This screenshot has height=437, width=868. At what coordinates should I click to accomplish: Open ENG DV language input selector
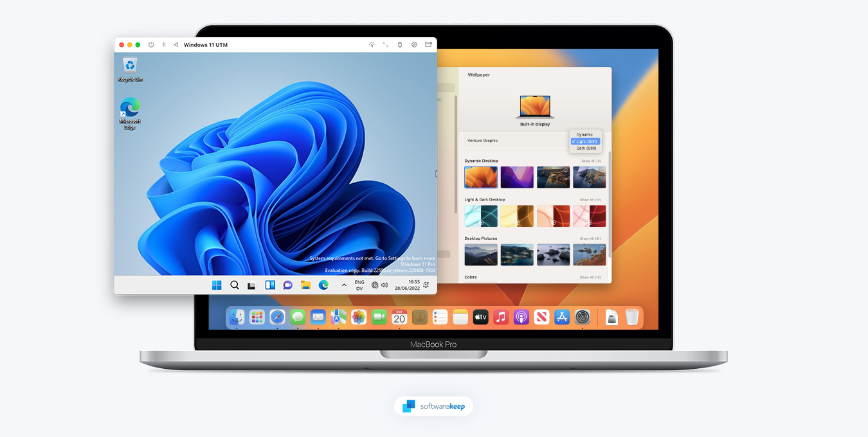coord(359,285)
